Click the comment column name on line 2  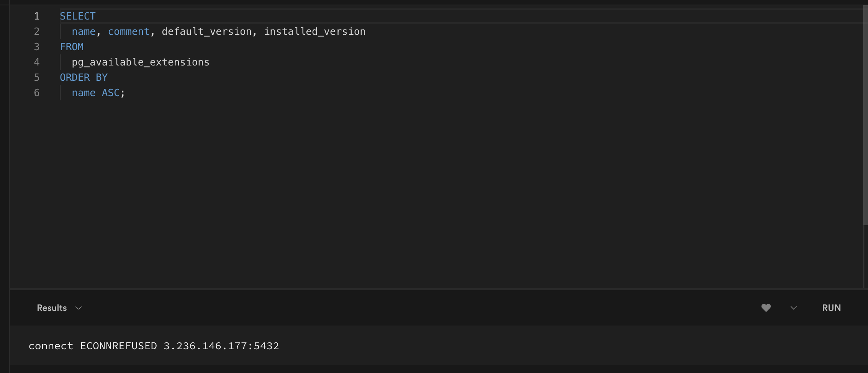[128, 31]
